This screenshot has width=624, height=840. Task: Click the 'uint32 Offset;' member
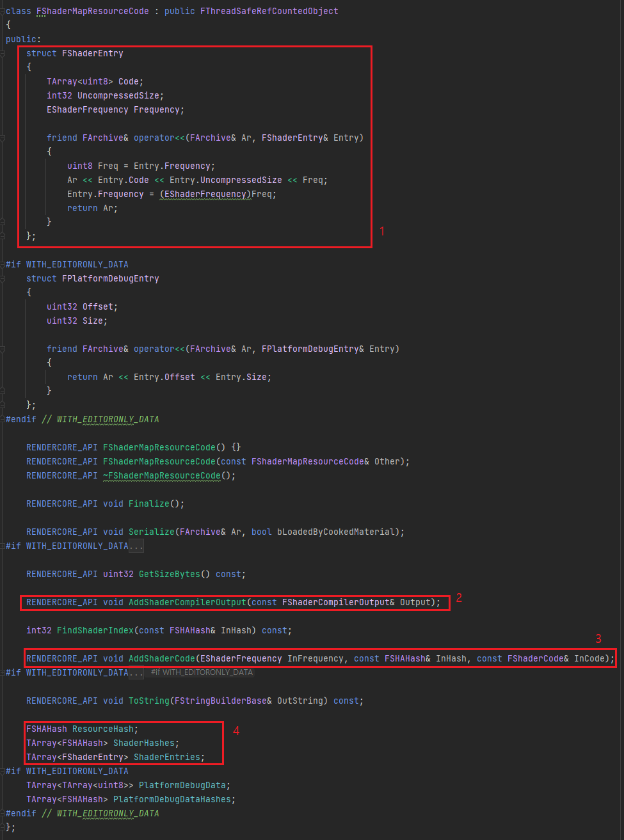click(83, 306)
